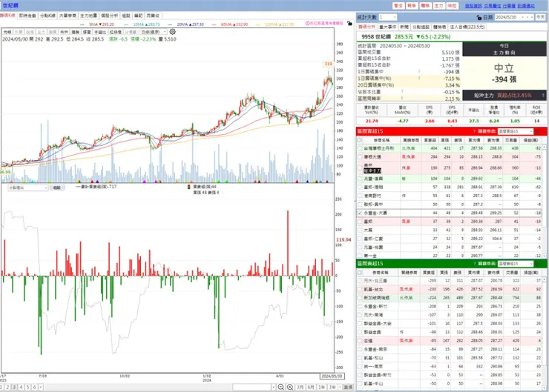Viewport: 549px width, 392px height.
Task: Open the 分點進出 dropdown above lower chart
Action: (28, 187)
